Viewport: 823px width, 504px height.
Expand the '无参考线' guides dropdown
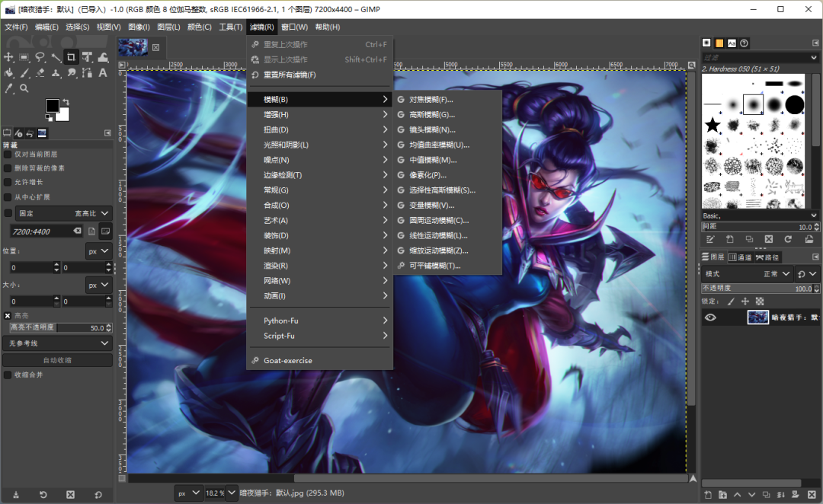click(57, 343)
